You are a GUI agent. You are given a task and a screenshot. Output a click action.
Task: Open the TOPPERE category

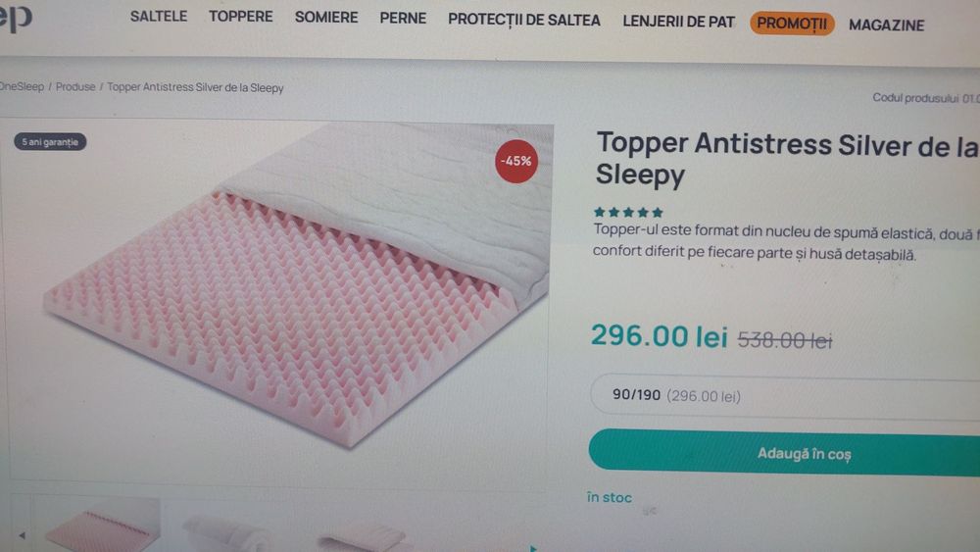coord(241,17)
